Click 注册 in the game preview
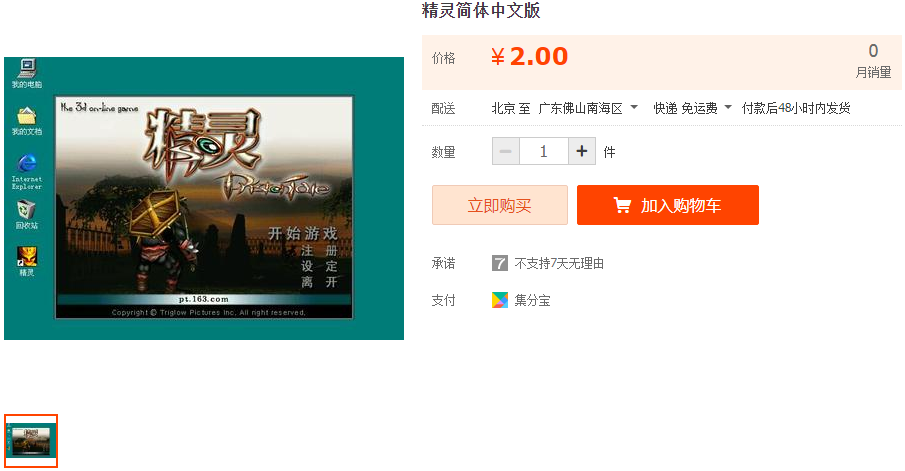 coord(319,251)
